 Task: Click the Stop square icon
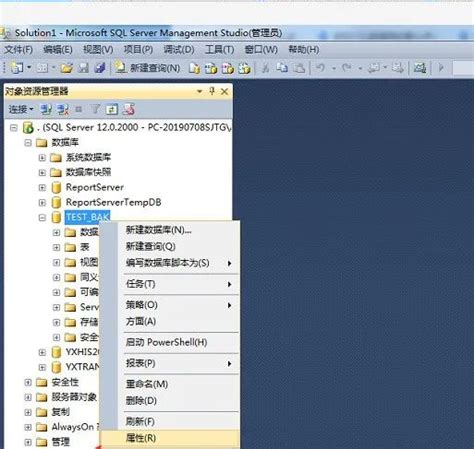pyautogui.click(x=79, y=109)
